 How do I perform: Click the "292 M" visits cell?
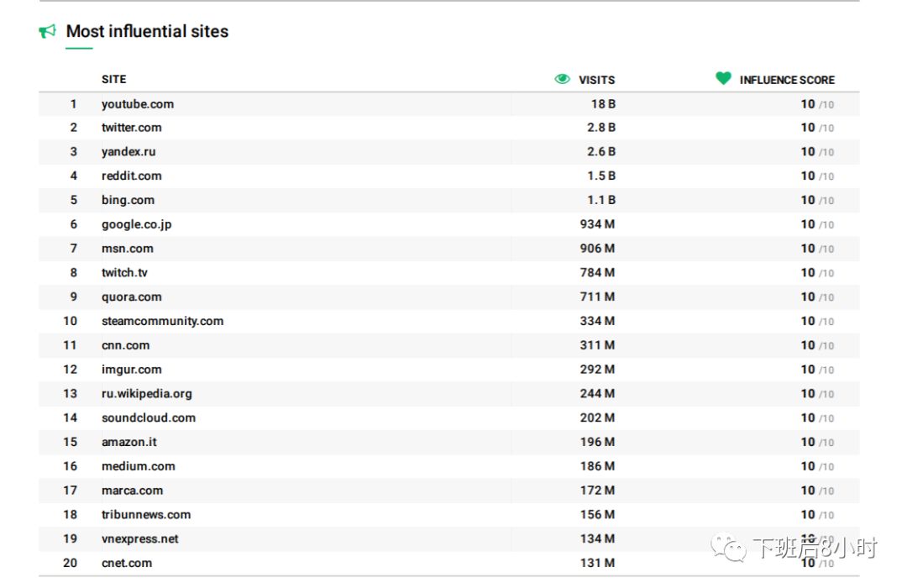tap(598, 370)
